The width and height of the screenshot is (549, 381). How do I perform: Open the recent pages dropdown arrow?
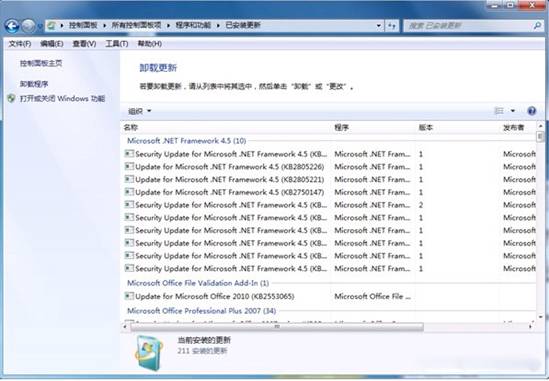tap(40, 26)
